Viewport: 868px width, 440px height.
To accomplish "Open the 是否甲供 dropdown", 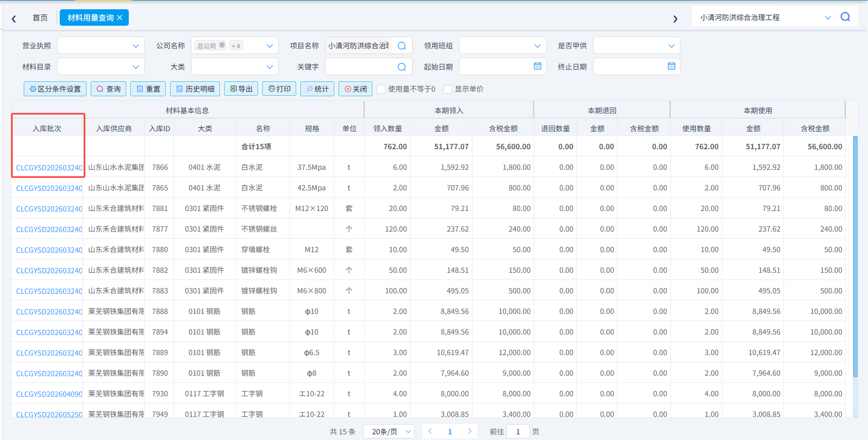I will point(637,46).
